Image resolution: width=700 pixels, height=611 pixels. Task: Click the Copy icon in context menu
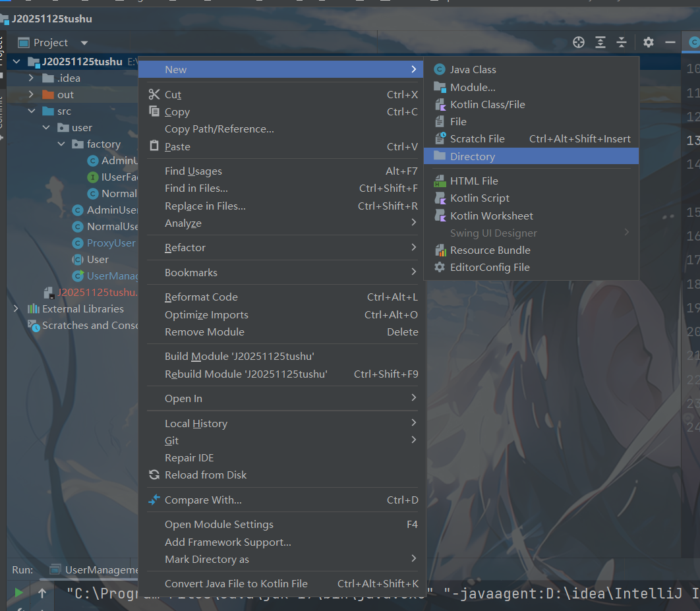coord(154,111)
